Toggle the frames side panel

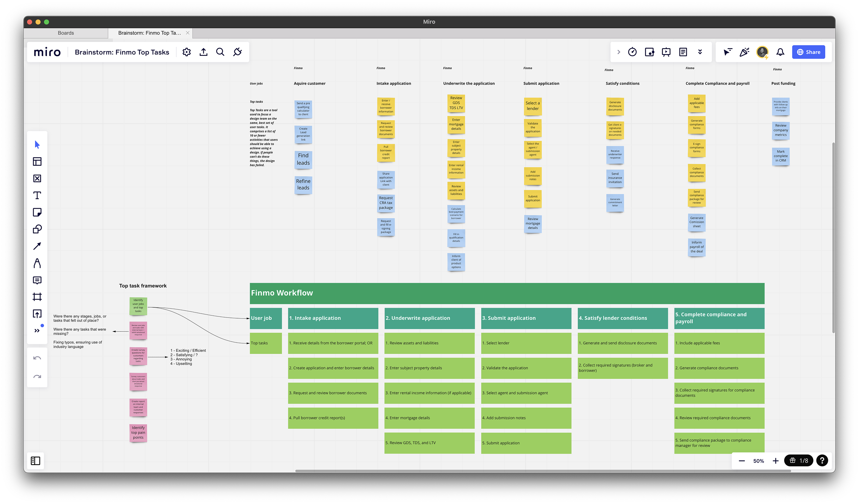[x=35, y=461]
